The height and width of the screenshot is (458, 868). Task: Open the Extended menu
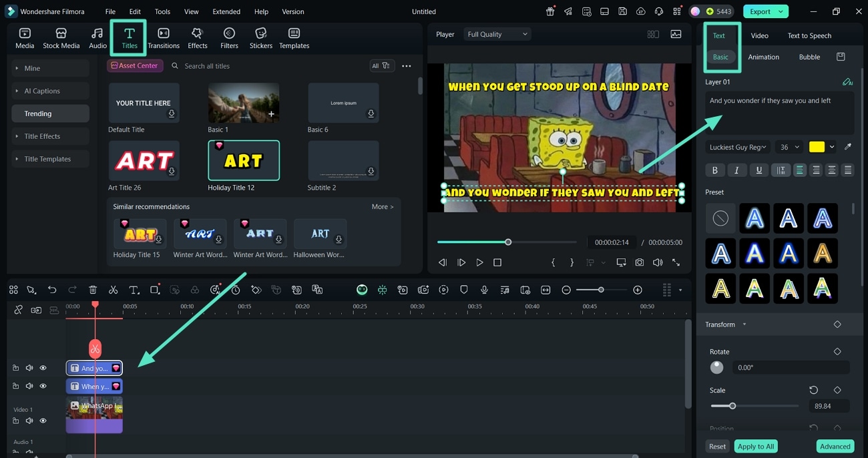point(226,11)
